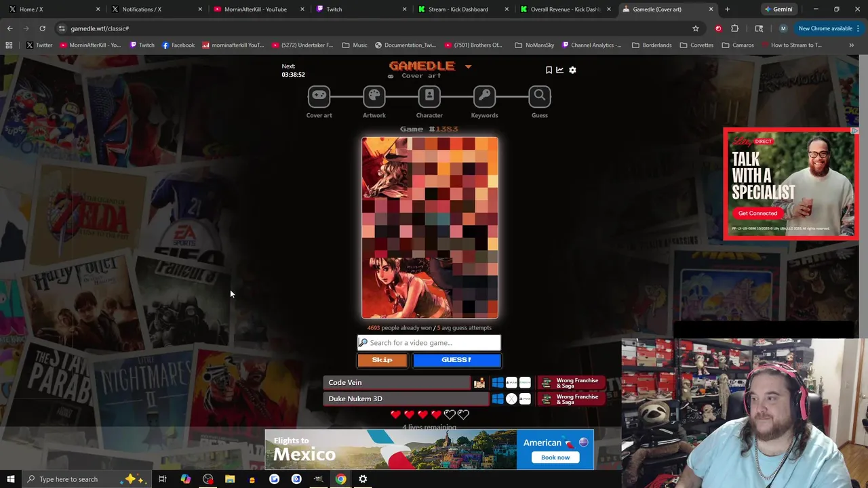Click the pixelated cover art image
Screen dimensions: 868x488
(430, 228)
